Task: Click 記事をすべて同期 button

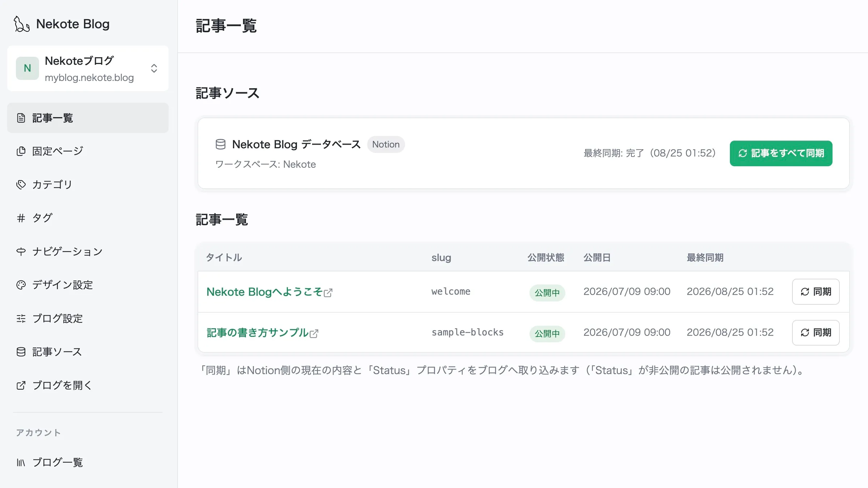Action: click(x=781, y=153)
